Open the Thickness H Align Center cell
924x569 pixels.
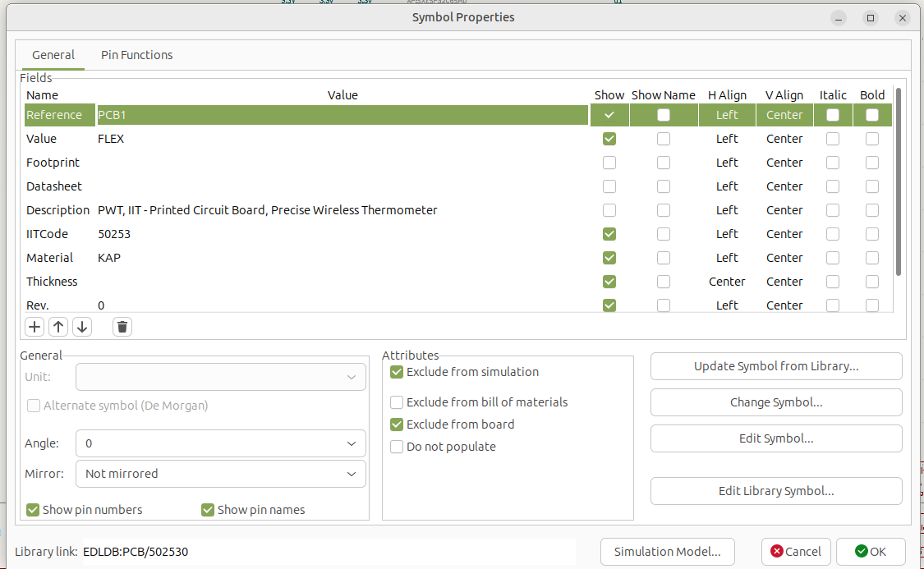tap(727, 282)
